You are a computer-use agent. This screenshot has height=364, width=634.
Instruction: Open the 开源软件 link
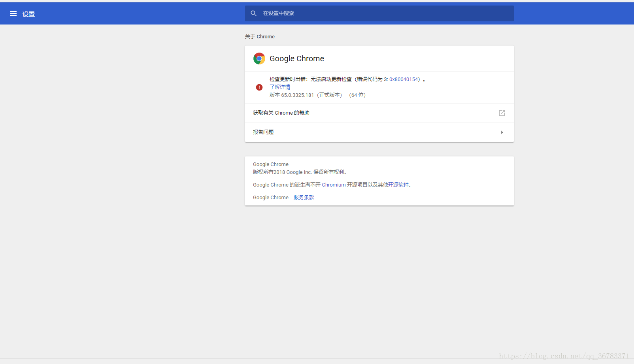[x=398, y=185]
